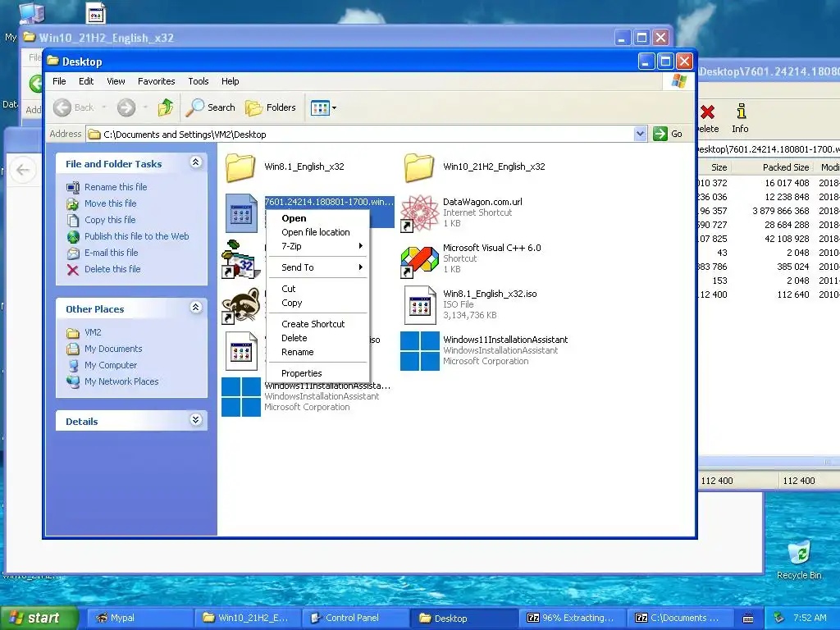The width and height of the screenshot is (840, 630).
Task: Expand the 7-Zip submenu
Action: click(317, 246)
